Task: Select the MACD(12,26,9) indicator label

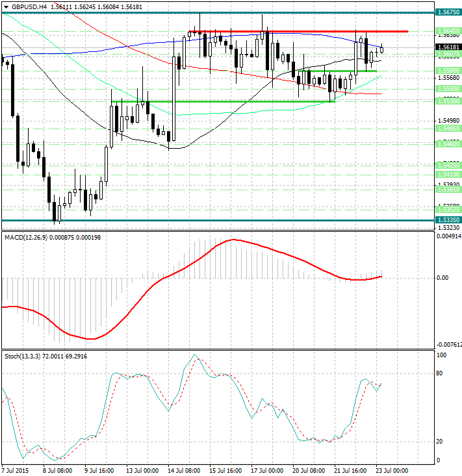Action: (26, 238)
